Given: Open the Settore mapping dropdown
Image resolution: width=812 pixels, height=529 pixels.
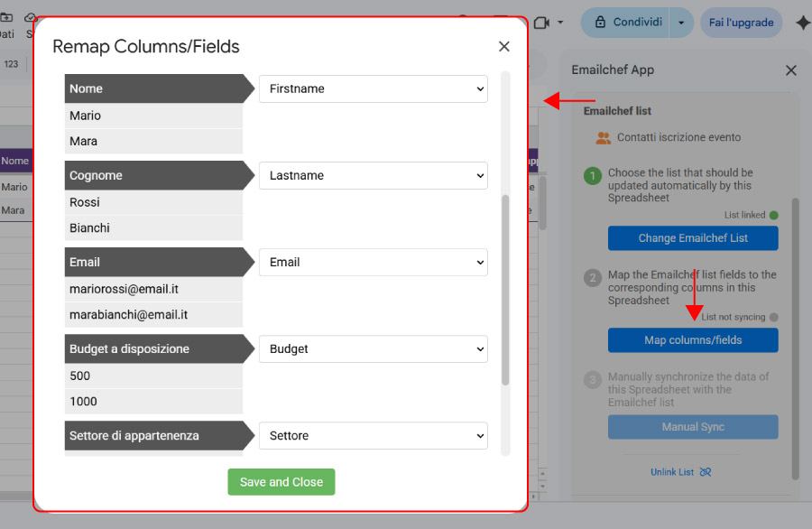Looking at the screenshot, I should pyautogui.click(x=373, y=436).
